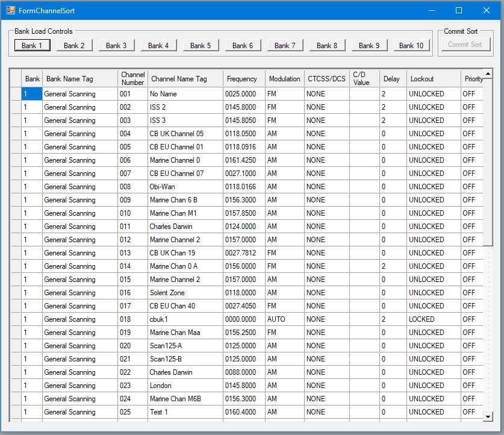Select 'Marine Chan M1' cell
This screenshot has width=504, height=435.
[x=185, y=213]
